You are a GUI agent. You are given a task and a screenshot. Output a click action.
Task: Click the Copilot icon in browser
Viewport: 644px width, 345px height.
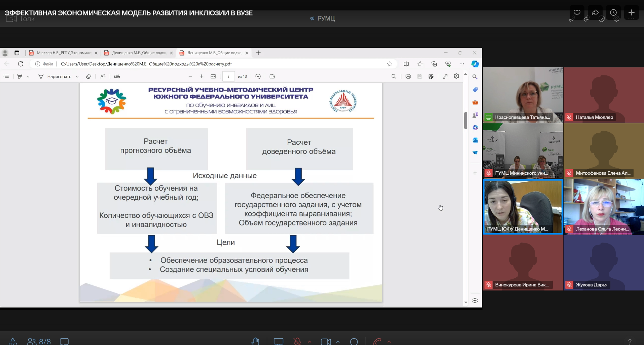475,64
